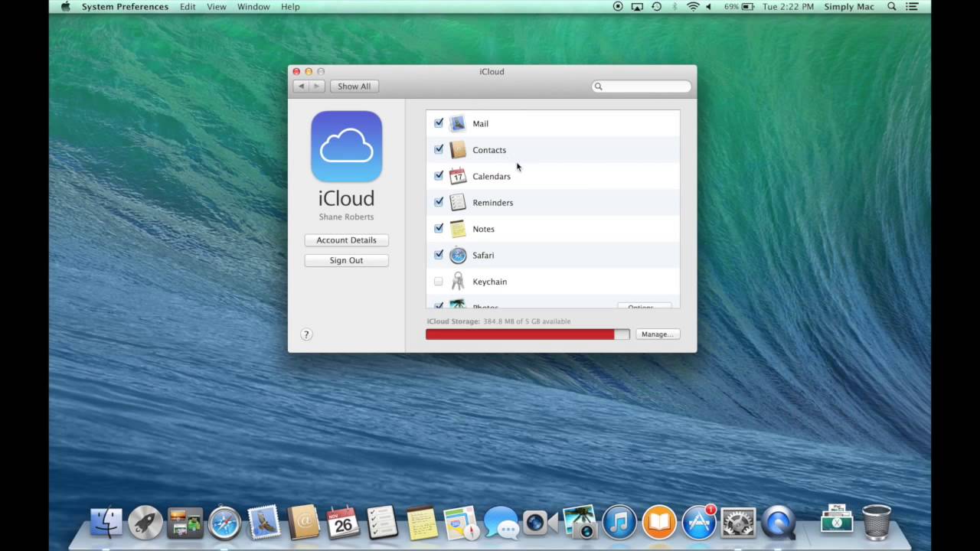Screen dimensions: 980x551
Task: Open Safari compass icon in Dock
Action: coord(224,523)
